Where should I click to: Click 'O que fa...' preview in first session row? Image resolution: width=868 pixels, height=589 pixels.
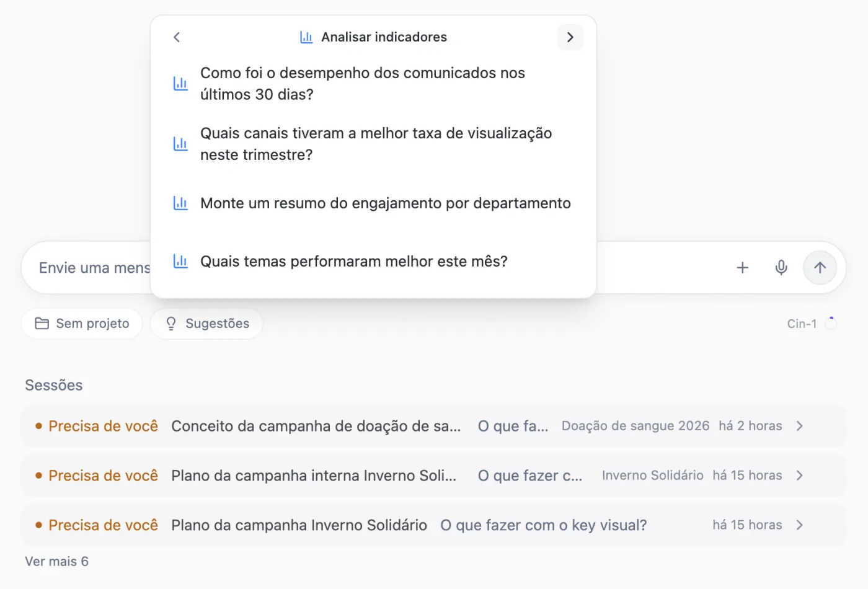[x=513, y=426]
